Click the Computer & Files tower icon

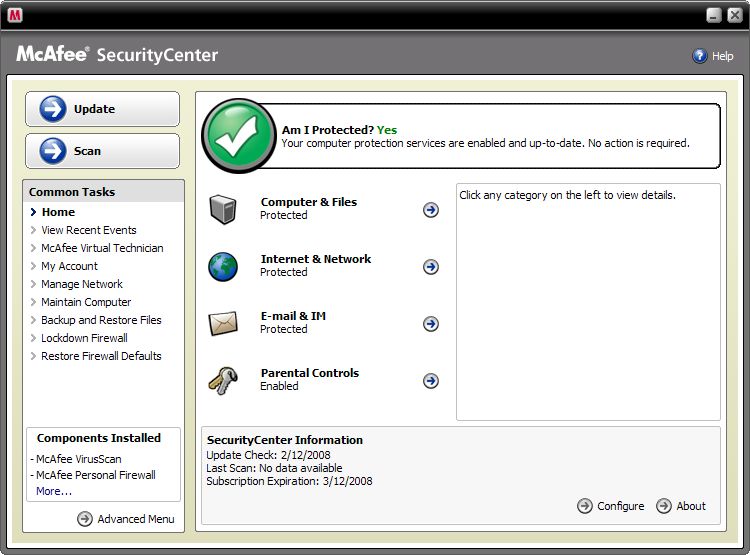pos(223,209)
